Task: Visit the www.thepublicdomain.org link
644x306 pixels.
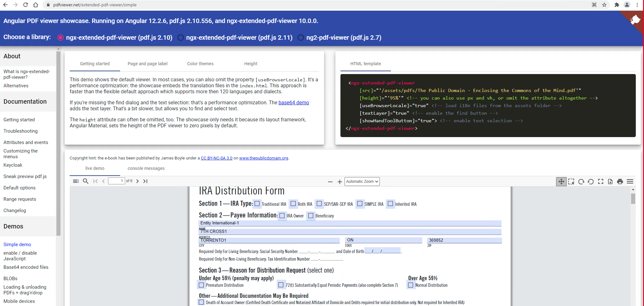Action: tap(264, 158)
